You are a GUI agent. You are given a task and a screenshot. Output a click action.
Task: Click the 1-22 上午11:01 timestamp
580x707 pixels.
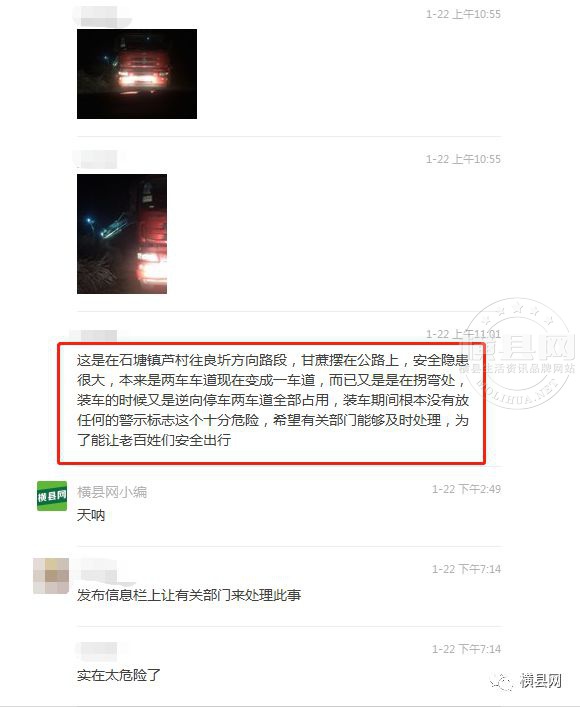pyautogui.click(x=463, y=334)
